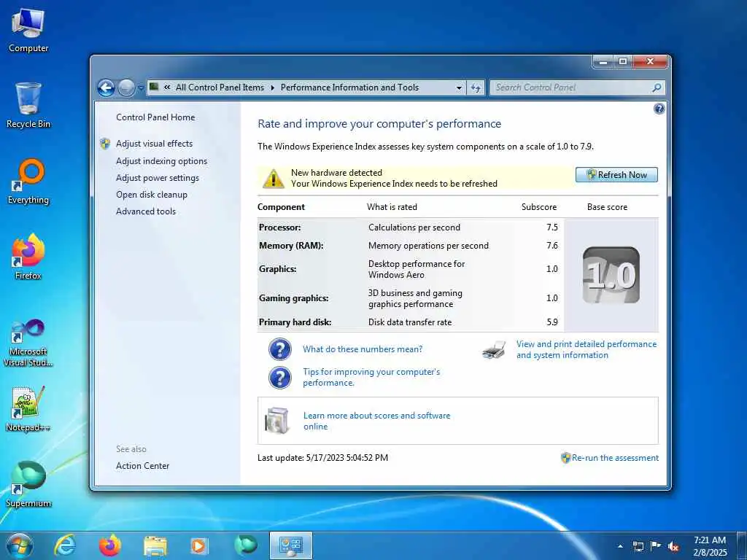Select the Processor row label
This screenshot has height=560, width=747.
pyautogui.click(x=279, y=227)
